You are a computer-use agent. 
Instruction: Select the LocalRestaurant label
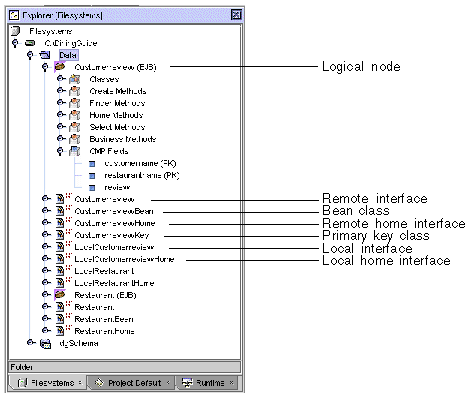104,271
